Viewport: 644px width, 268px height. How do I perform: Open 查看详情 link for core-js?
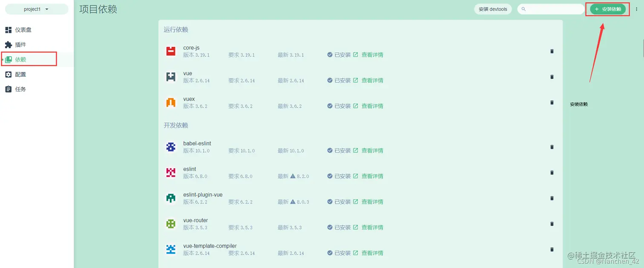tap(368, 55)
